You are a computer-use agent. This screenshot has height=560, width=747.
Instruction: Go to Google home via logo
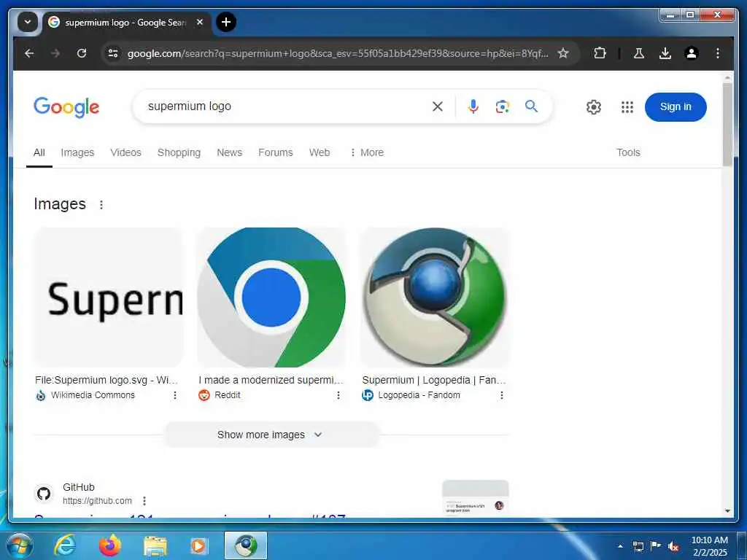tap(66, 107)
